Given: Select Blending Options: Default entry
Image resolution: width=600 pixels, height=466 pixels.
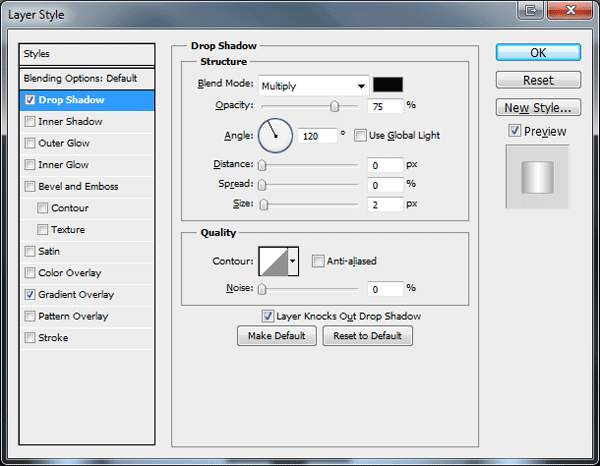Looking at the screenshot, I should 87,78.
